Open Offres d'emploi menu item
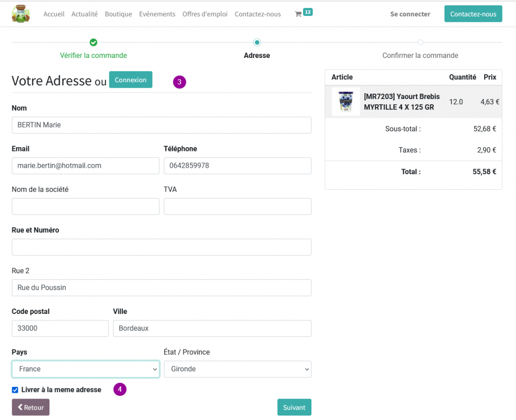Viewport: 516px width, 420px height. pos(205,14)
